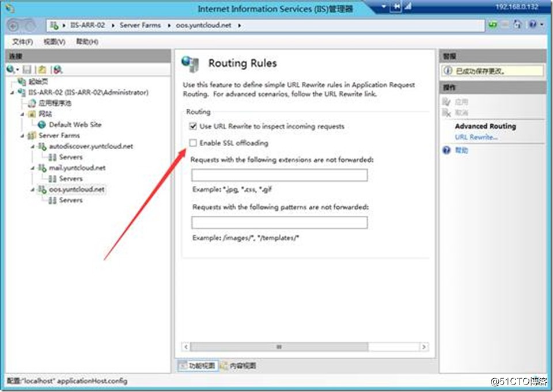Screen dimensions: 553x392
Task: Select Servers under mail.yuntcloud.net
Action: pos(70,178)
